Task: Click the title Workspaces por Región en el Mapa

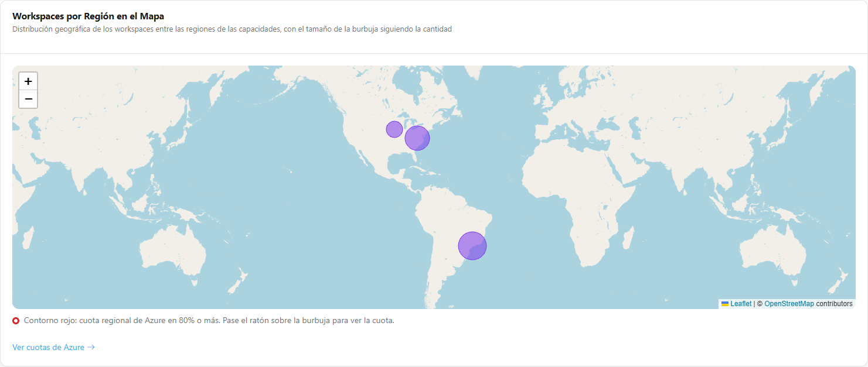Action: point(88,16)
